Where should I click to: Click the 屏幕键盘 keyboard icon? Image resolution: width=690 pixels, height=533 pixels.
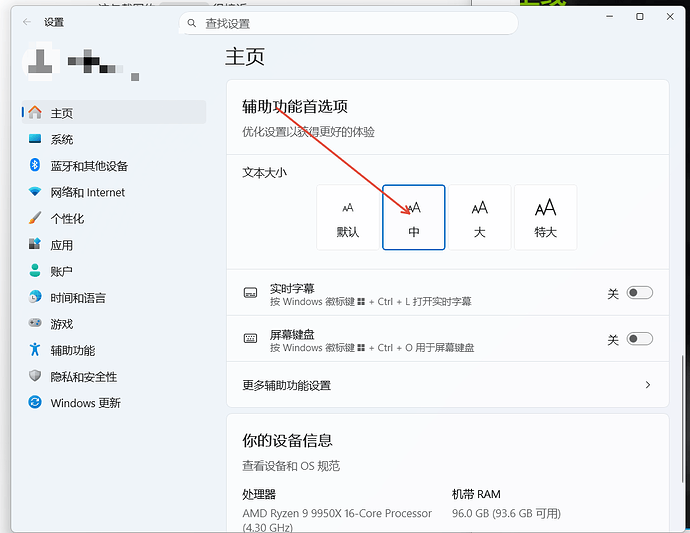(250, 338)
